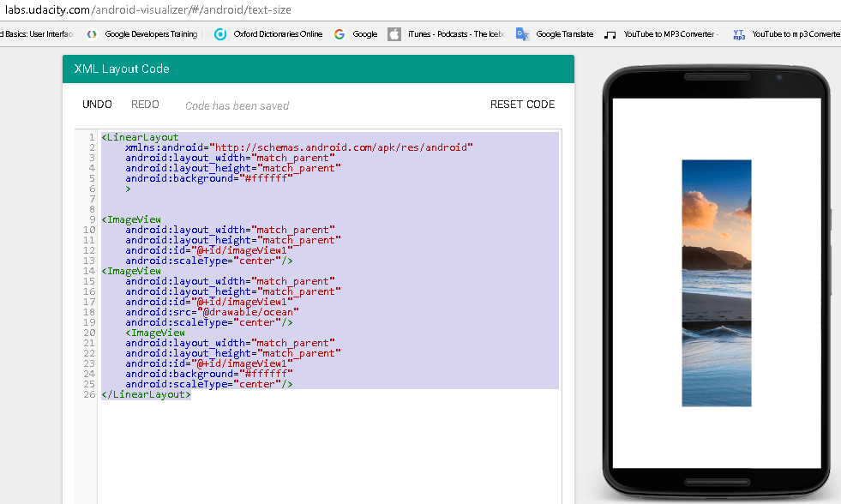Image resolution: width=841 pixels, height=504 pixels.
Task: Click UNDO in the code editor
Action: click(97, 105)
